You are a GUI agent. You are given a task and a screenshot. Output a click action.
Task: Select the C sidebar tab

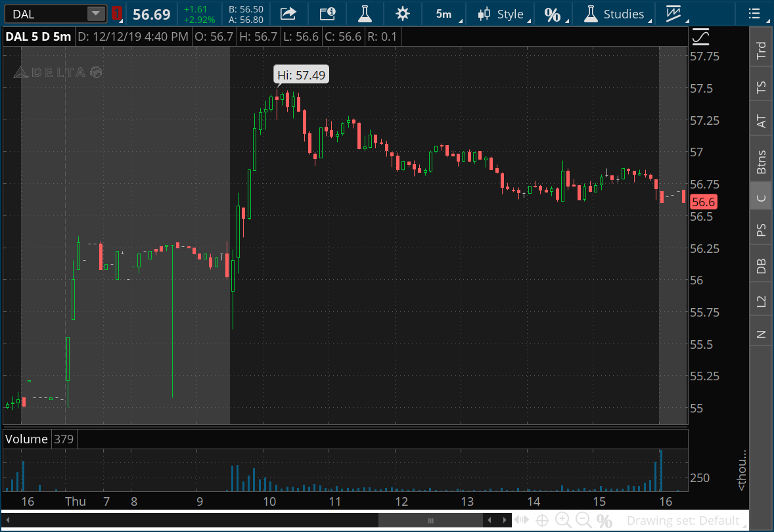pos(761,198)
